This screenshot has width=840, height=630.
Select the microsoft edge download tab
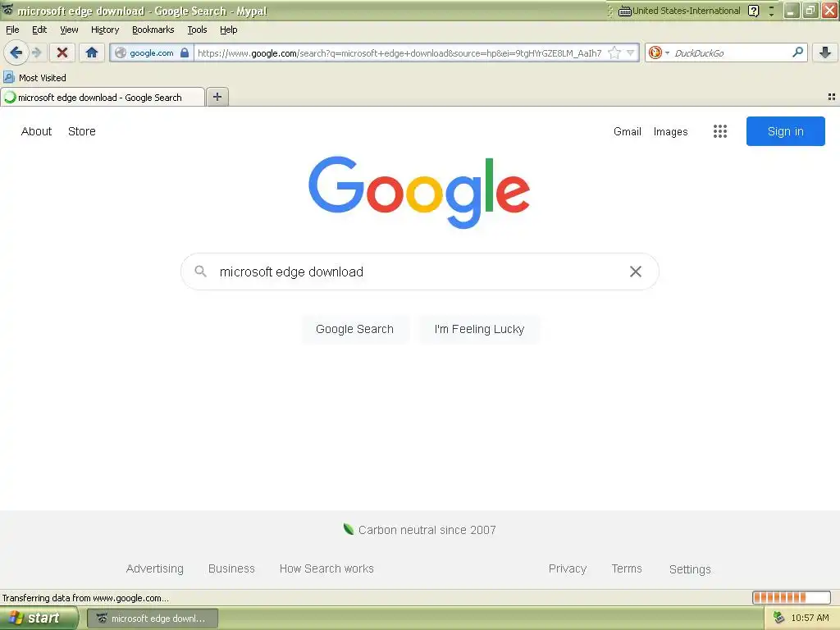(x=103, y=97)
